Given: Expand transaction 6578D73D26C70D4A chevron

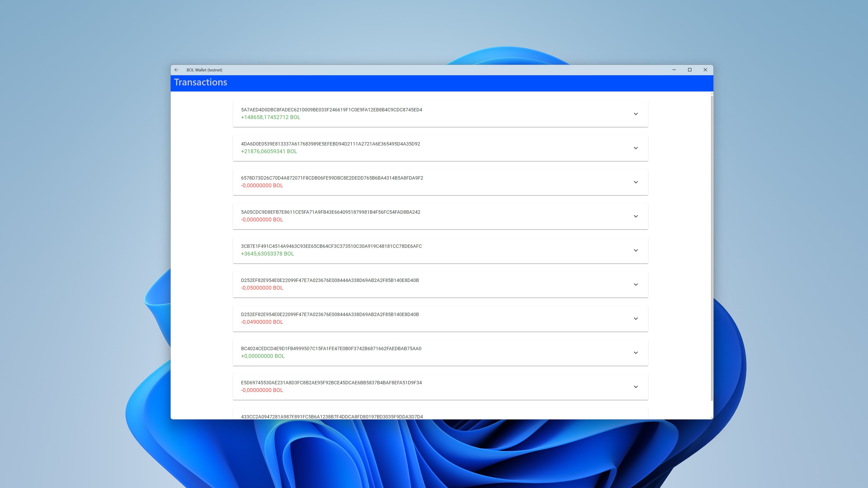Looking at the screenshot, I should click(x=635, y=182).
